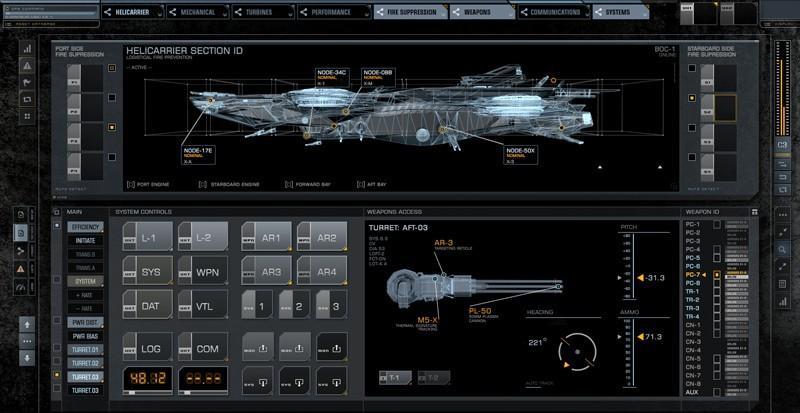The image size is (800, 413).
Task: Open the ellipsis between the left arrow buttons
Action: tap(27, 341)
